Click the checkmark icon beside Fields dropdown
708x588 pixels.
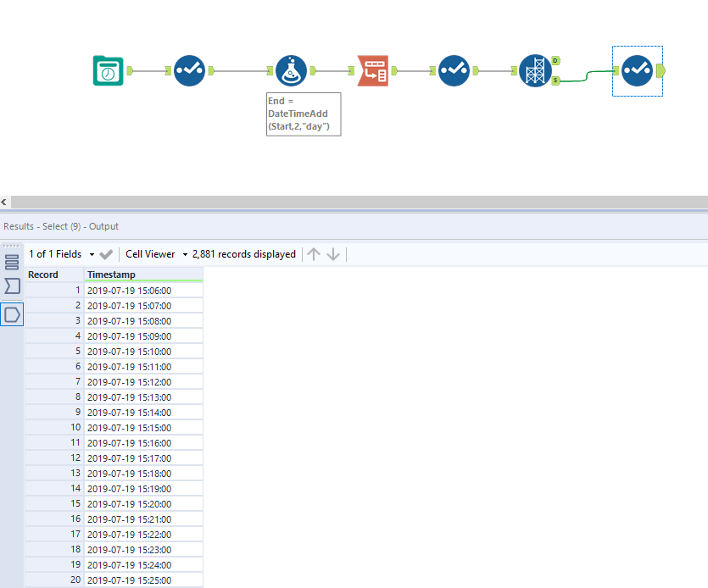coord(106,254)
